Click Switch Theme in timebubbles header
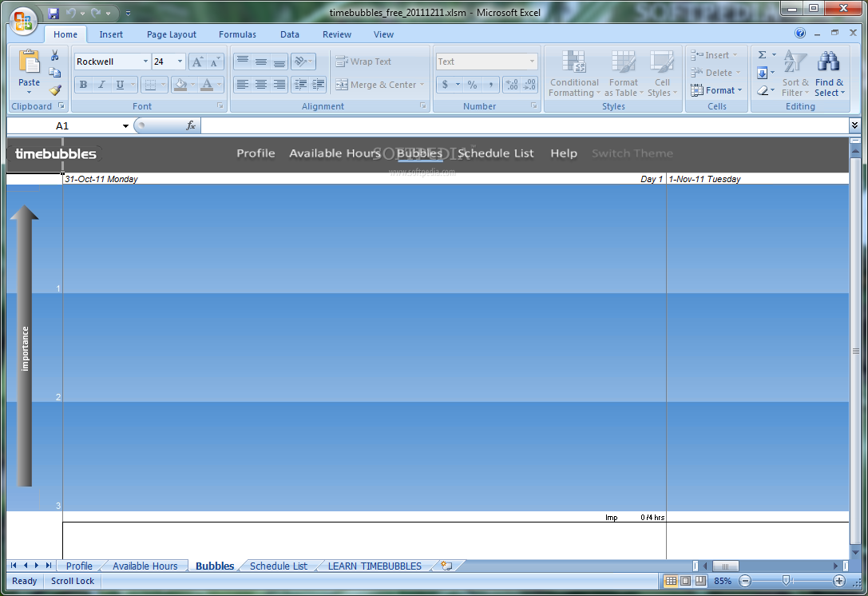Image resolution: width=868 pixels, height=596 pixels. pos(632,153)
